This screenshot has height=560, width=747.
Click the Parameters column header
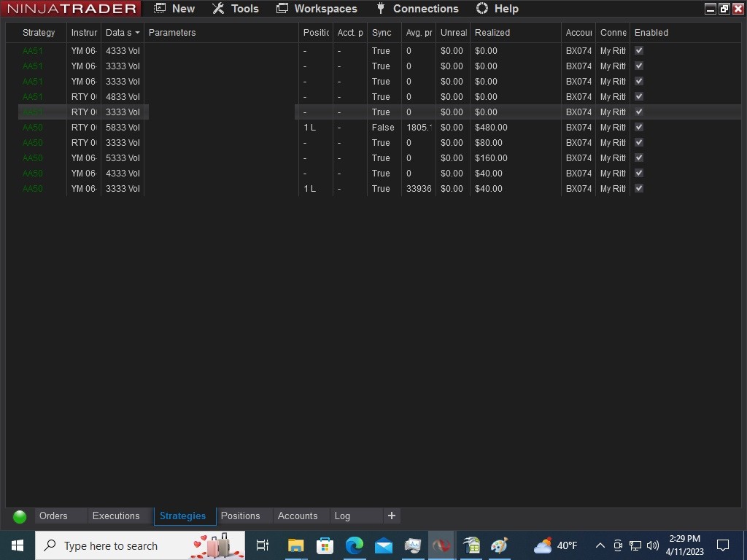[222, 32]
